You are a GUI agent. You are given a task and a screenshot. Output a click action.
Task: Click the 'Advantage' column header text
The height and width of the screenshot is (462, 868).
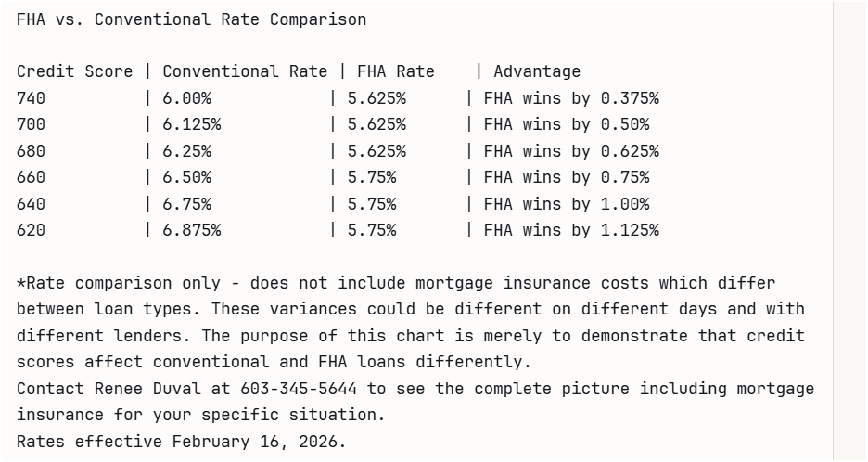pyautogui.click(x=537, y=71)
